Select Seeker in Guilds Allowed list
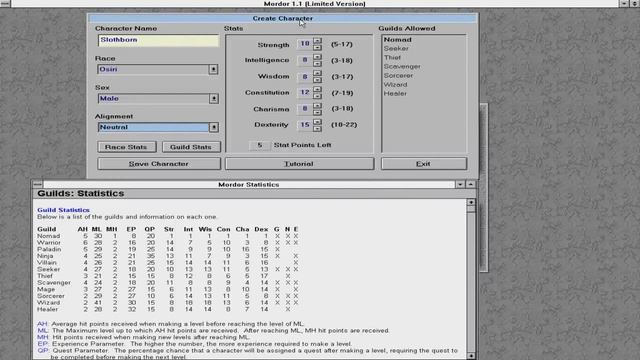Viewport: 640px width, 360px height. 396,48
